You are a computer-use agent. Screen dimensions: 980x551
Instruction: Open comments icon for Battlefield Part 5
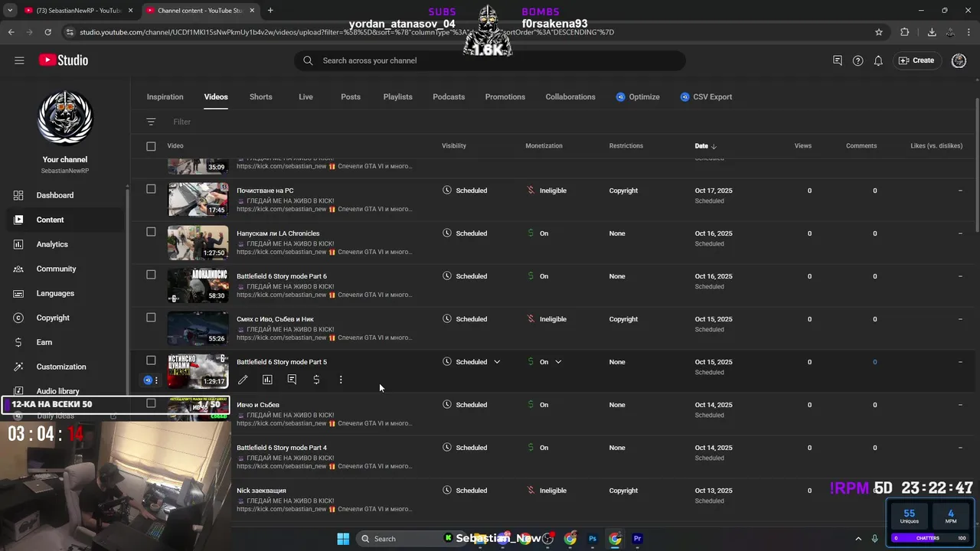click(292, 380)
